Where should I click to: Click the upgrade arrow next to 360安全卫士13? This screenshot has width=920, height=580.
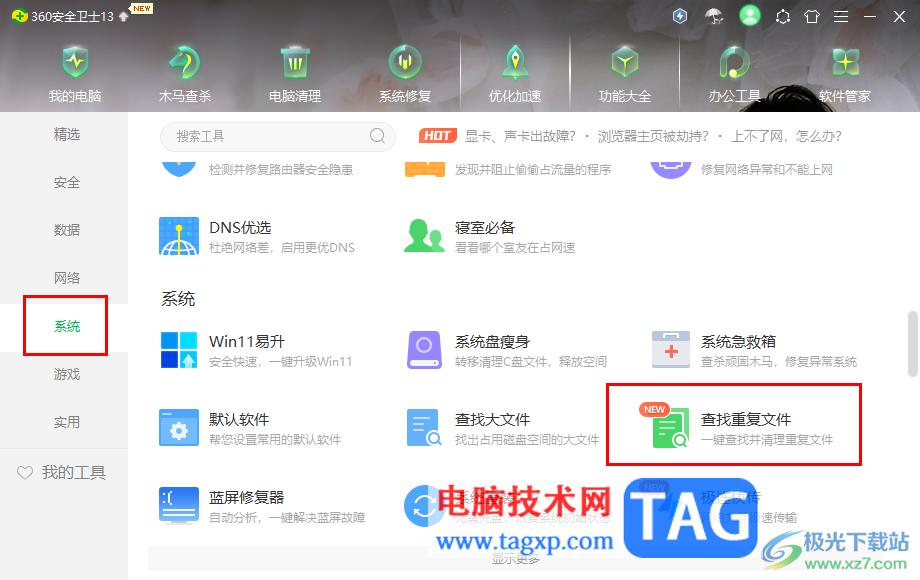pos(123,16)
